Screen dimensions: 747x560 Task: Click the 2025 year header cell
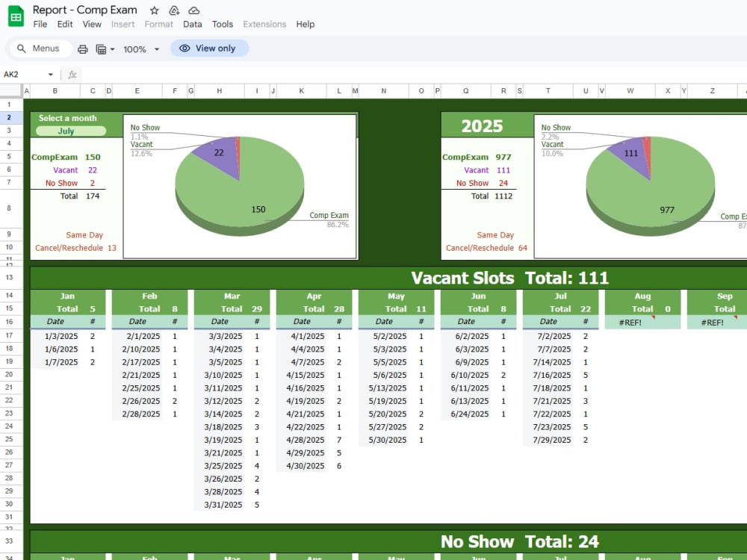click(482, 125)
